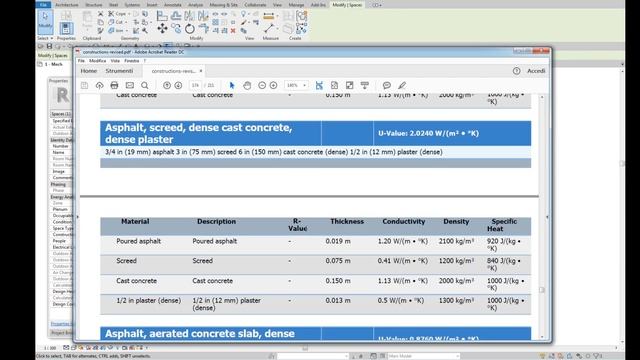Close the constructions-revised document tab

(201, 71)
